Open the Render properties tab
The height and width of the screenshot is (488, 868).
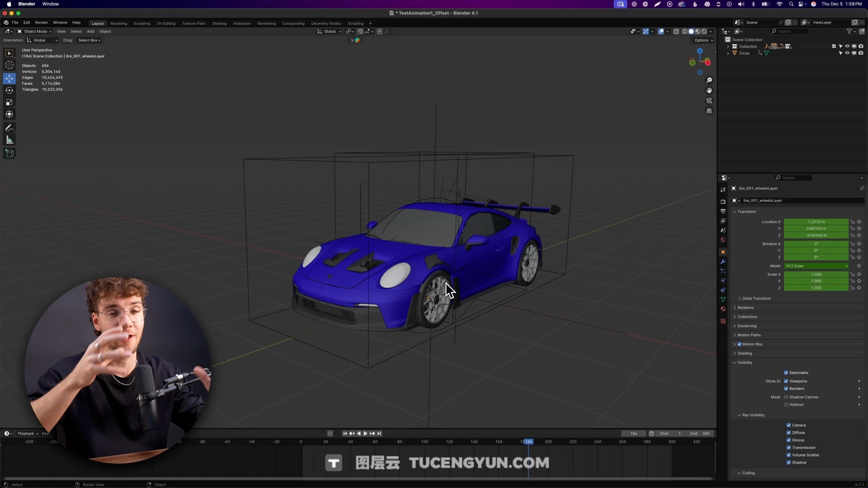[723, 202]
